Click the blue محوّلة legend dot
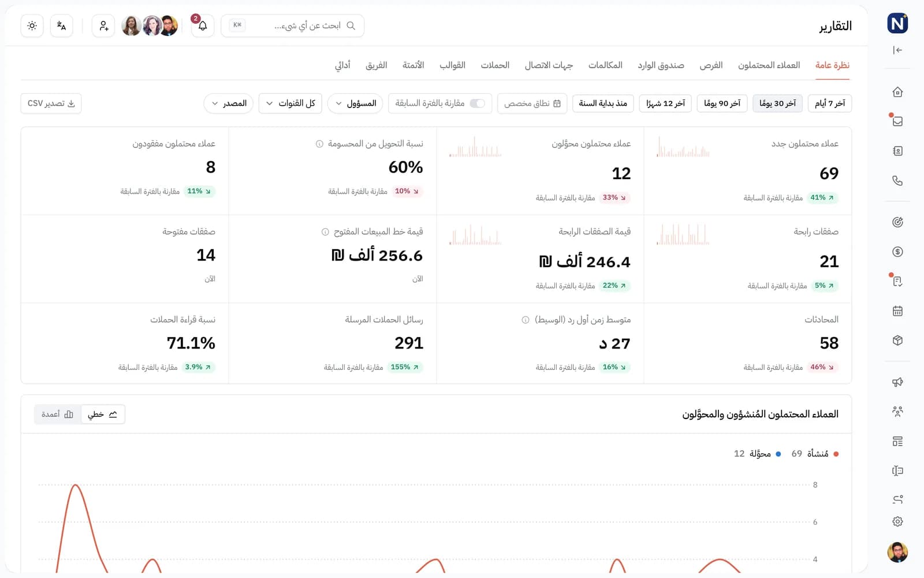This screenshot has height=578, width=924. pos(778,454)
